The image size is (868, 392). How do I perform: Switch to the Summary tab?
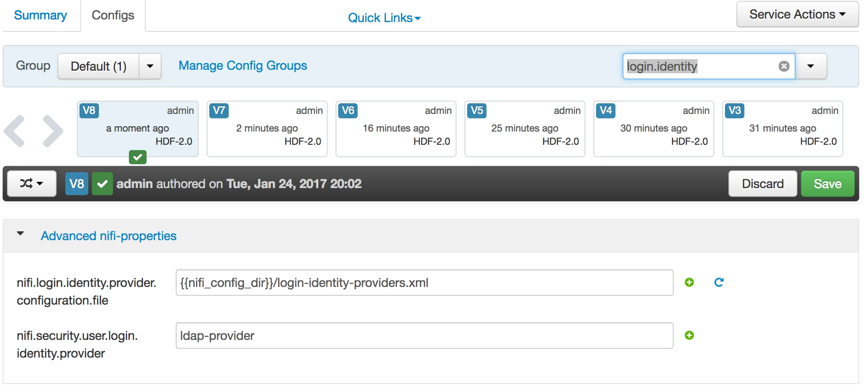point(41,15)
